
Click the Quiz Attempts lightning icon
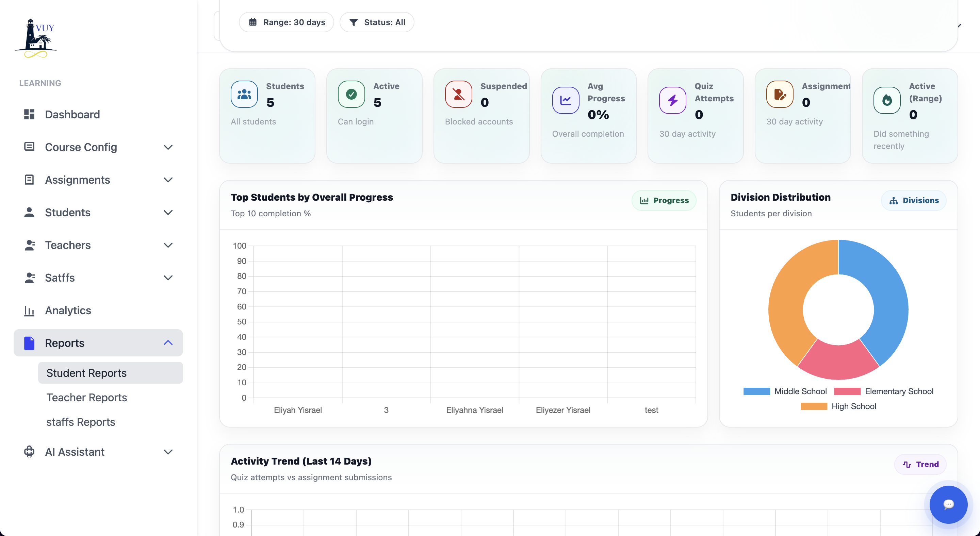pos(672,100)
